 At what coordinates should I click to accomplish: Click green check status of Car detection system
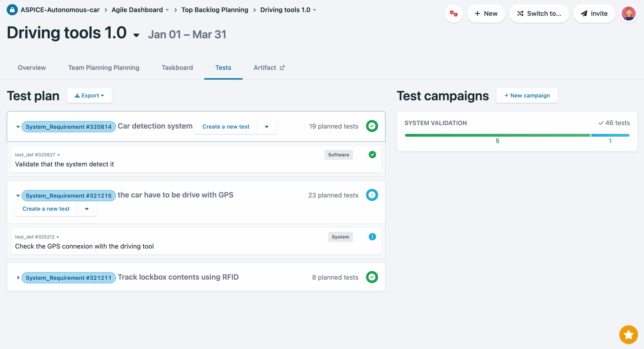click(x=372, y=126)
